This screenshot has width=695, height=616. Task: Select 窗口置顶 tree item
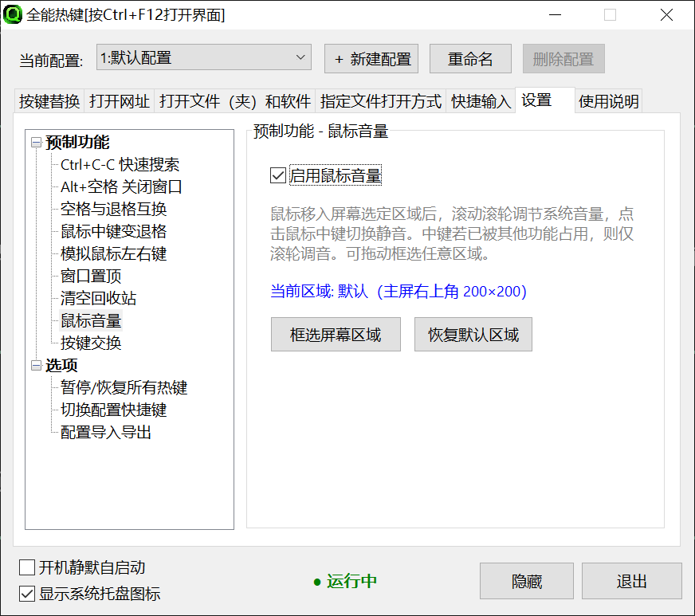(x=91, y=276)
